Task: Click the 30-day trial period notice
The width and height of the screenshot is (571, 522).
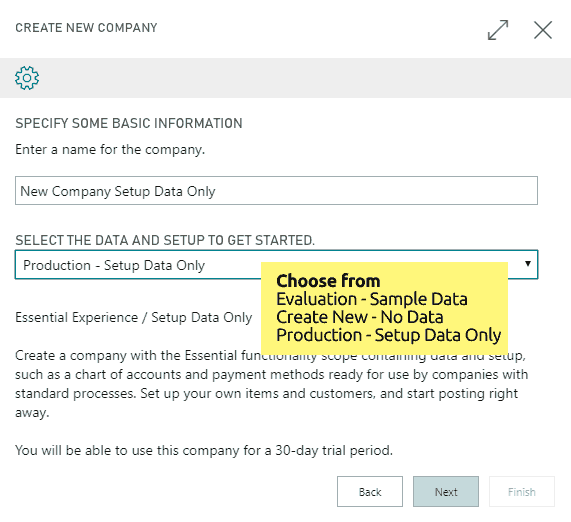Action: point(204,451)
